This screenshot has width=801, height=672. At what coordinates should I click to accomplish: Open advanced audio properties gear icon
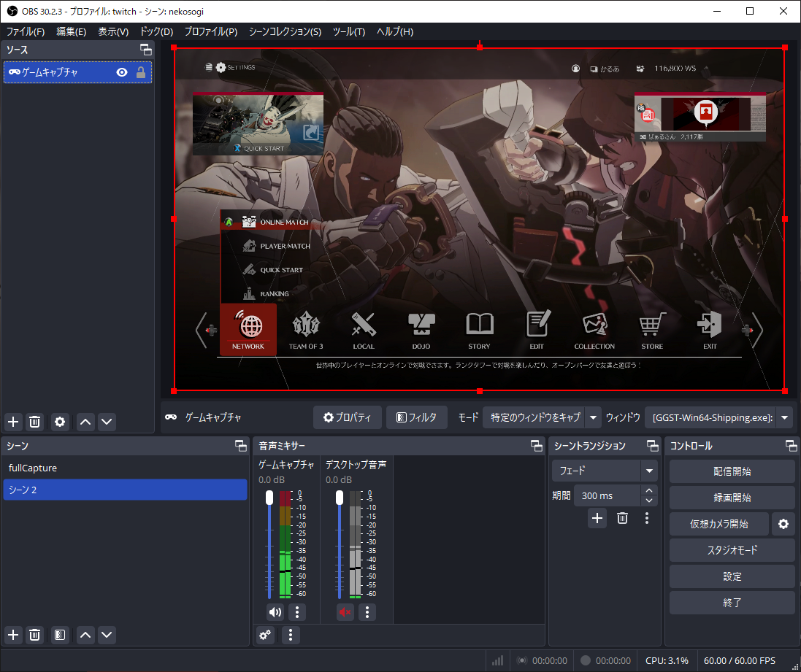coord(266,635)
